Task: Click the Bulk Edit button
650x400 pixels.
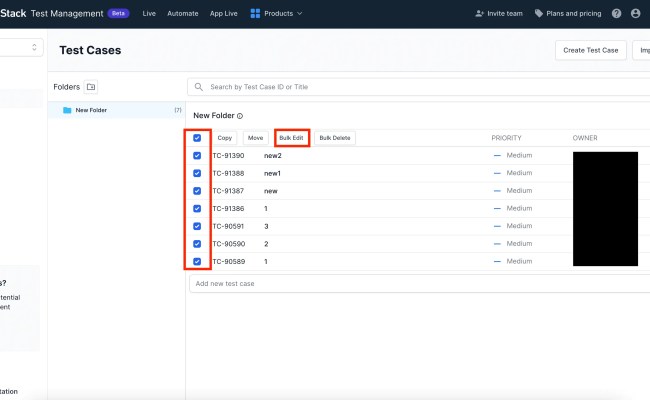Action: [x=291, y=138]
